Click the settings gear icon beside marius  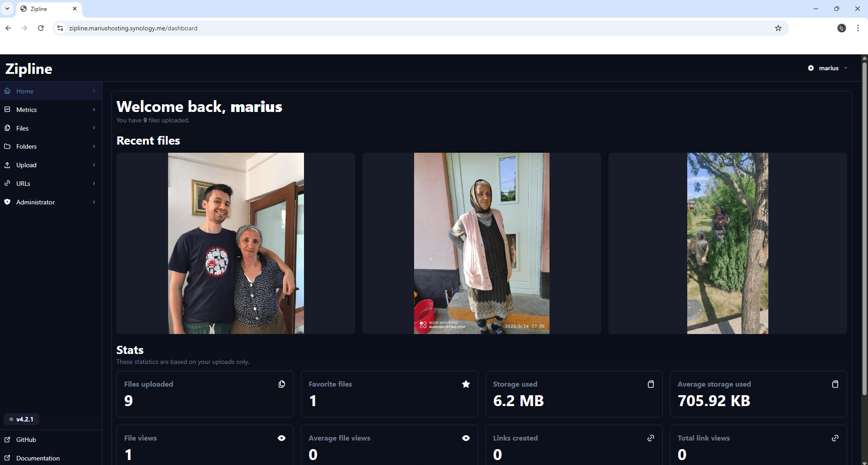pos(811,68)
